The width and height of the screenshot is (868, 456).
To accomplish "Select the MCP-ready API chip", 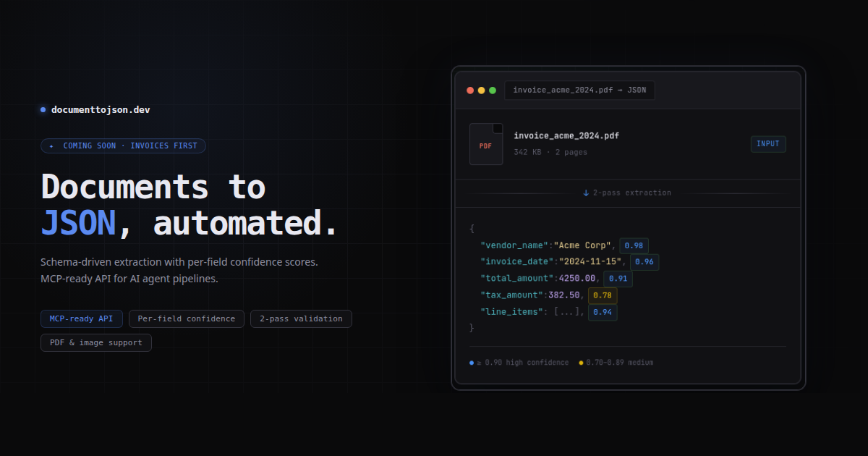I will coord(82,318).
